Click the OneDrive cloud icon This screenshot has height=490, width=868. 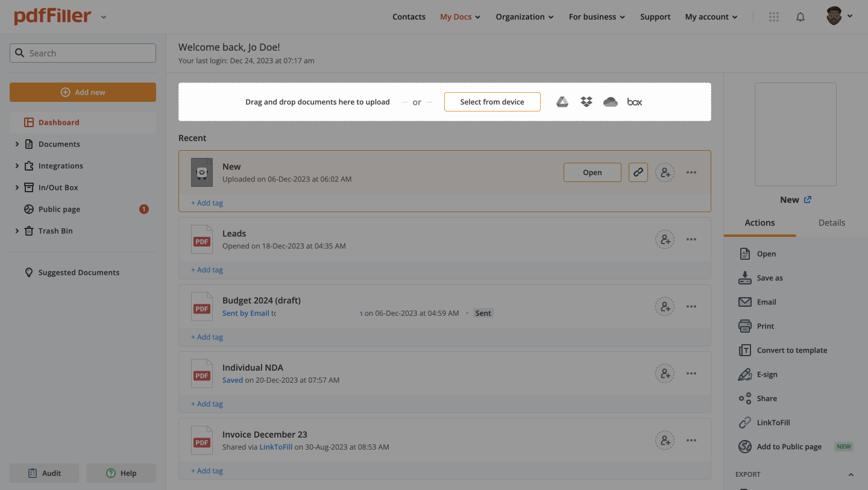pos(610,102)
